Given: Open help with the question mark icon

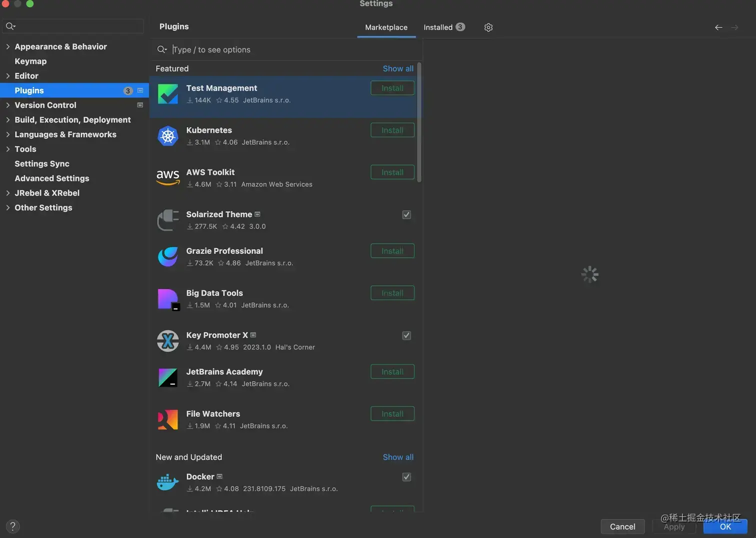Looking at the screenshot, I should tap(13, 526).
